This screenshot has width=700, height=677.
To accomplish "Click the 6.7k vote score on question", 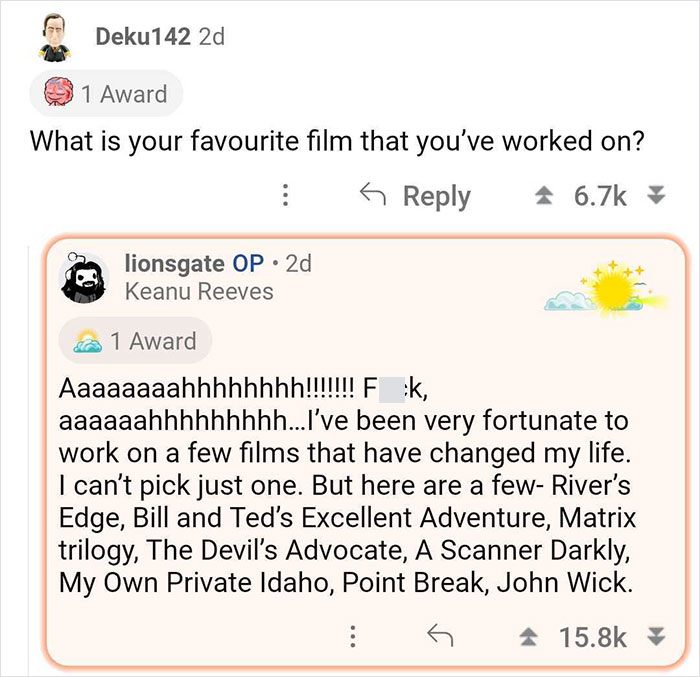I will [599, 196].
